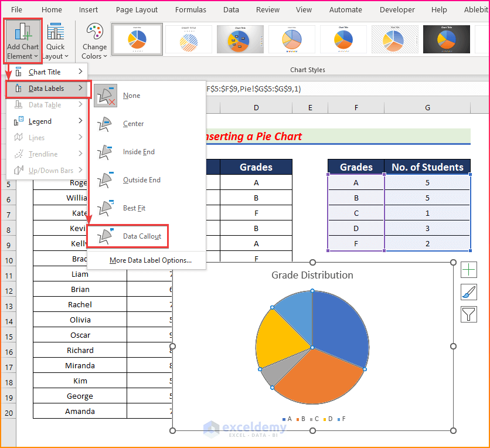Open the File tab
The height and width of the screenshot is (448, 490).
[x=16, y=10]
